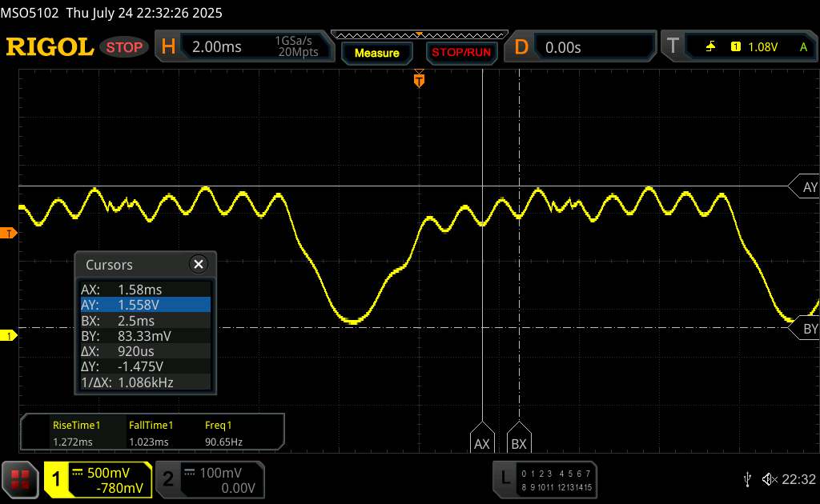Select the BX cursor row showing 2.5ms
Screen dimensions: 820x504
point(146,320)
